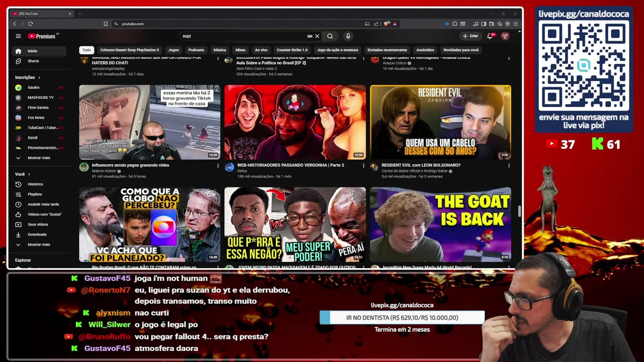Reload the page with the refresh icon
The width and height of the screenshot is (644, 362).
click(31, 24)
